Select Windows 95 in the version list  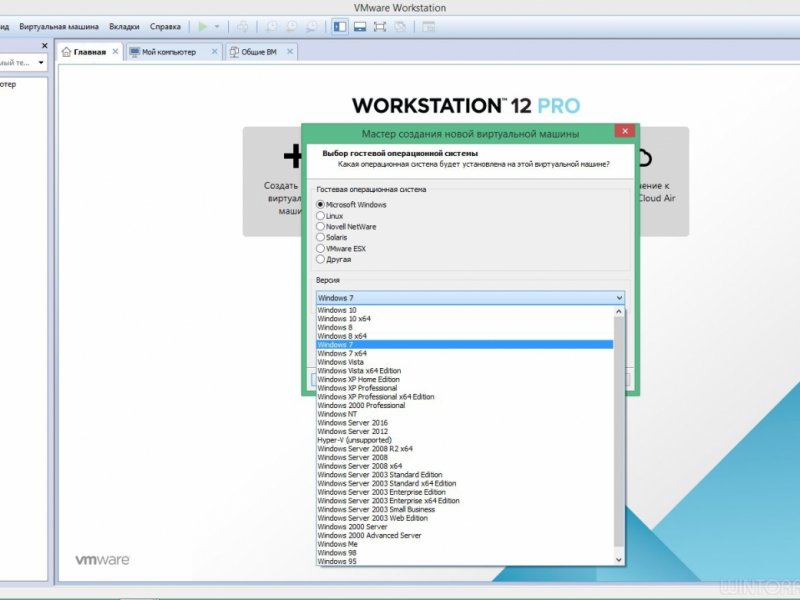tap(465, 562)
